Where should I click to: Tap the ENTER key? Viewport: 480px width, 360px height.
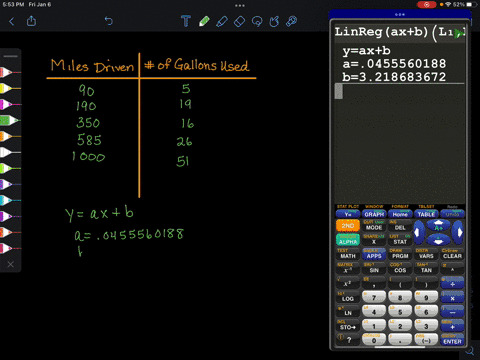tap(452, 341)
